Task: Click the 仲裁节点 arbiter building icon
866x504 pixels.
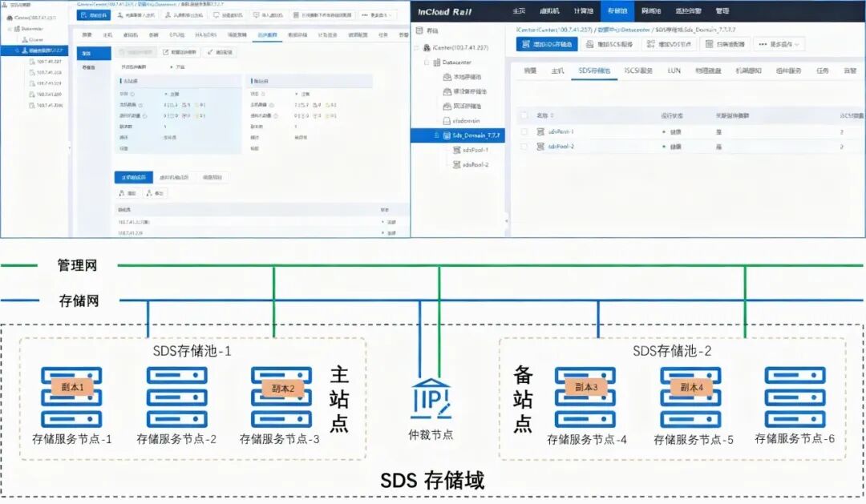Action: point(431,398)
